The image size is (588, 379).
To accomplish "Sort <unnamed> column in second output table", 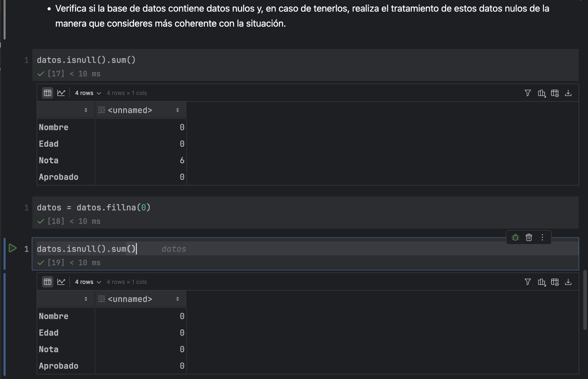I will coord(177,299).
